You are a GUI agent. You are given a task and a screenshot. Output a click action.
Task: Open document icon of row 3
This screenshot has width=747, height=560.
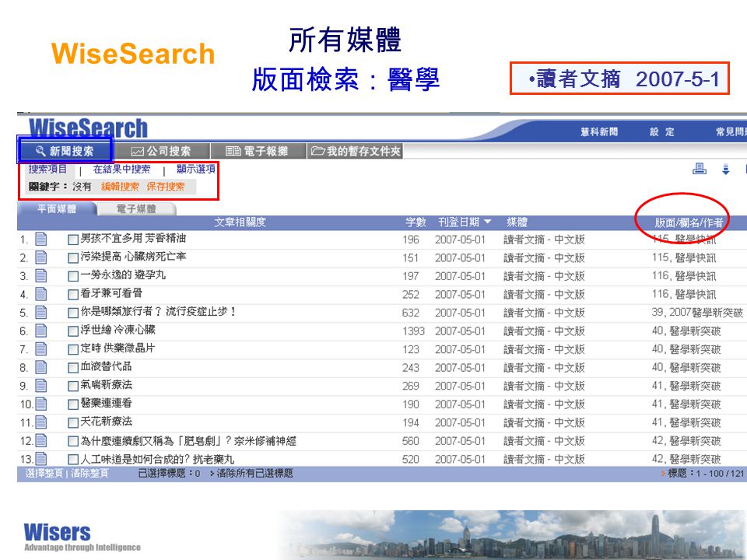41,275
